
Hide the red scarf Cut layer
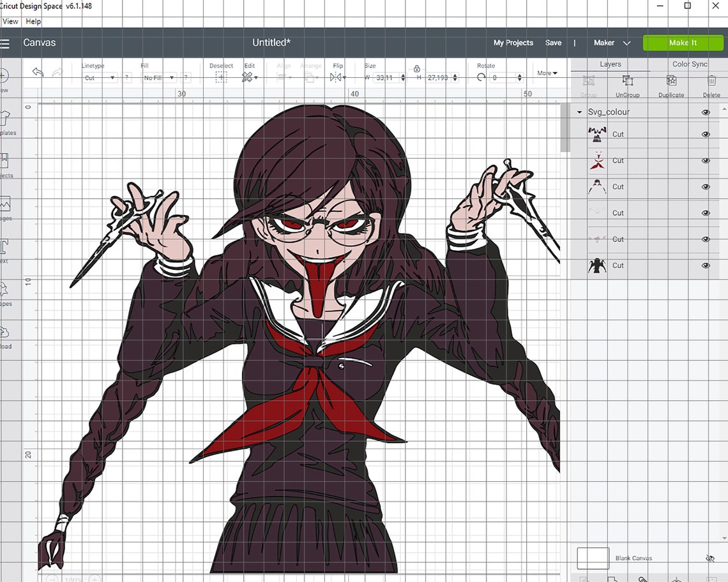(706, 161)
